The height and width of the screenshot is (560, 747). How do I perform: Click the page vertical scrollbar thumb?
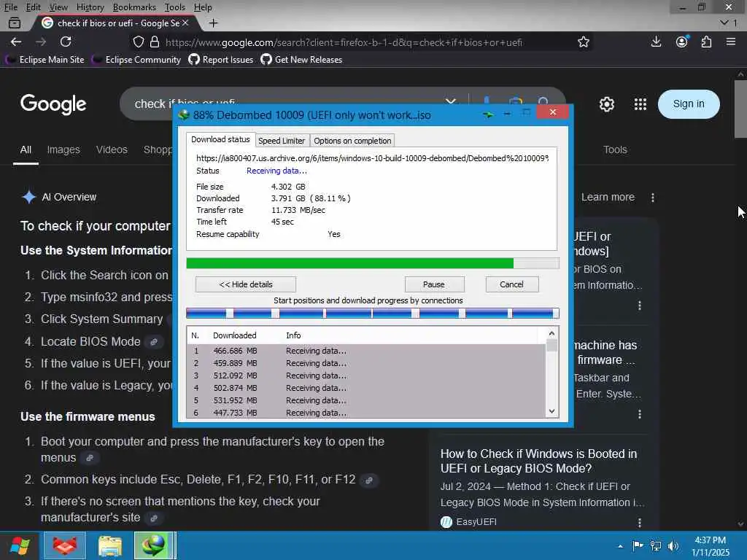click(740, 109)
